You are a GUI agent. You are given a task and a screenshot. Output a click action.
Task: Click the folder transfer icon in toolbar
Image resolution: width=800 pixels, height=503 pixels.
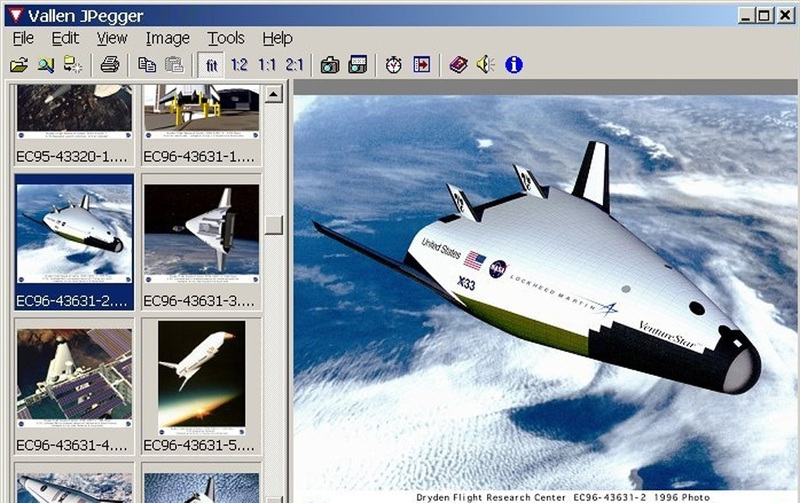click(x=73, y=65)
